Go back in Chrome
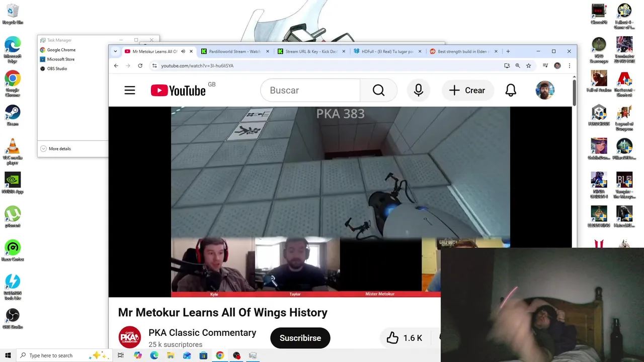The image size is (644, 362). (116, 66)
